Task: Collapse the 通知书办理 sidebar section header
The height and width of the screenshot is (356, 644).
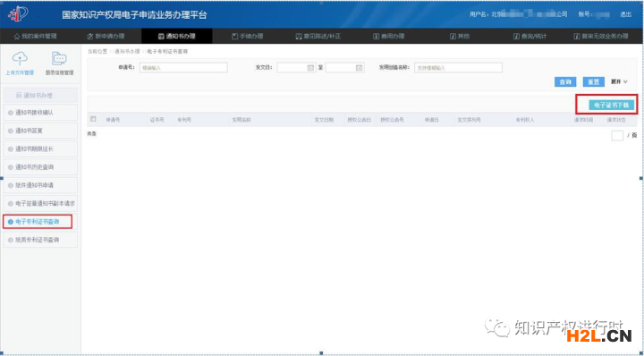Action: [x=40, y=96]
